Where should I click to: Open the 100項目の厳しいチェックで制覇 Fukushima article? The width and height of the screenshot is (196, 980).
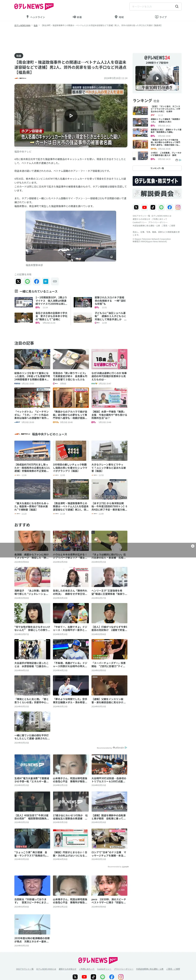click(71, 458)
